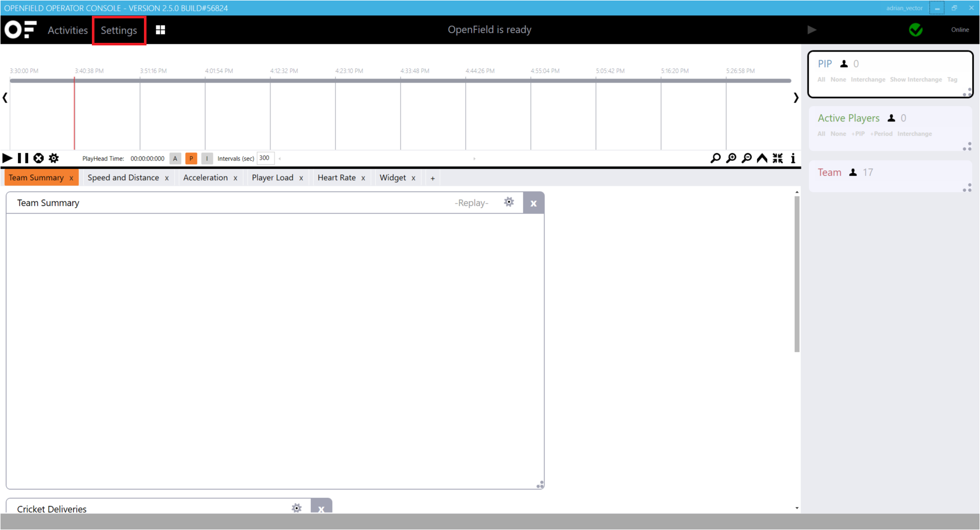
Task: Close the Team Summary tab
Action: tap(71, 178)
